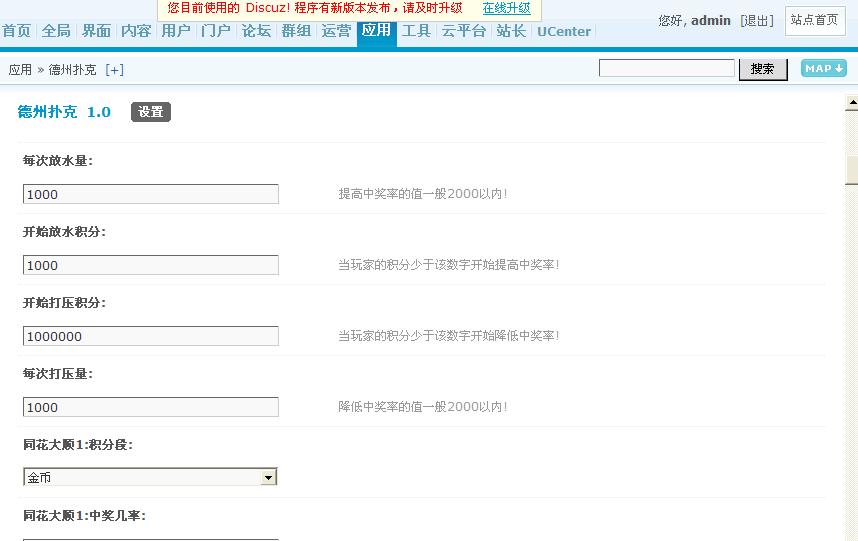Click the 退出 logout link

point(757,21)
